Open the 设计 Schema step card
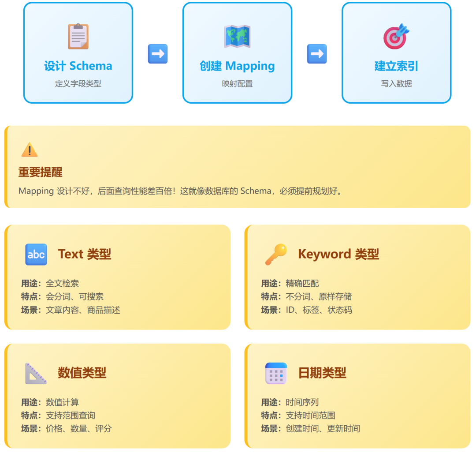Image resolution: width=476 pixels, height=453 pixels. click(78, 52)
